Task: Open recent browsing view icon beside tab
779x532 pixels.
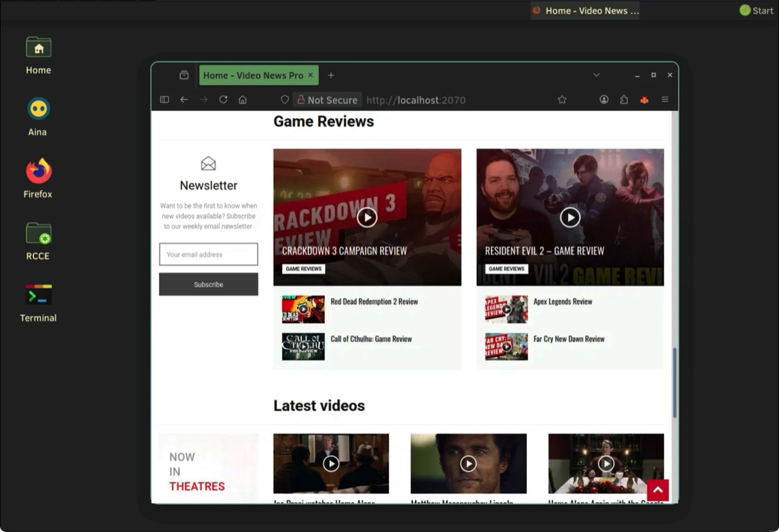Action: tap(184, 75)
